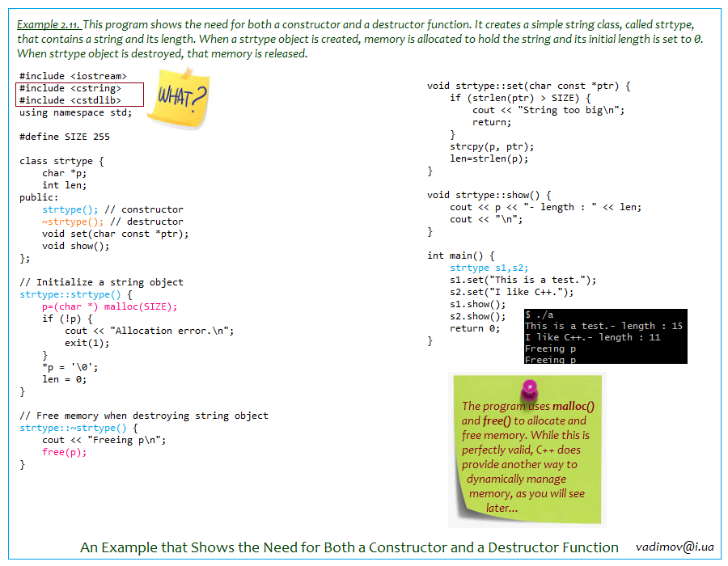The height and width of the screenshot is (566, 728).
Task: Click terminal line 'This is a test.- length : 15'
Action: click(603, 326)
